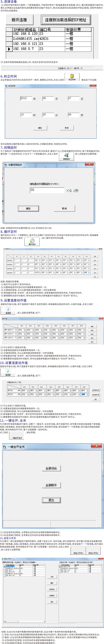The image size is (104, 644).
Task: Click the 保存湿度上限 button
Action: 96,390
